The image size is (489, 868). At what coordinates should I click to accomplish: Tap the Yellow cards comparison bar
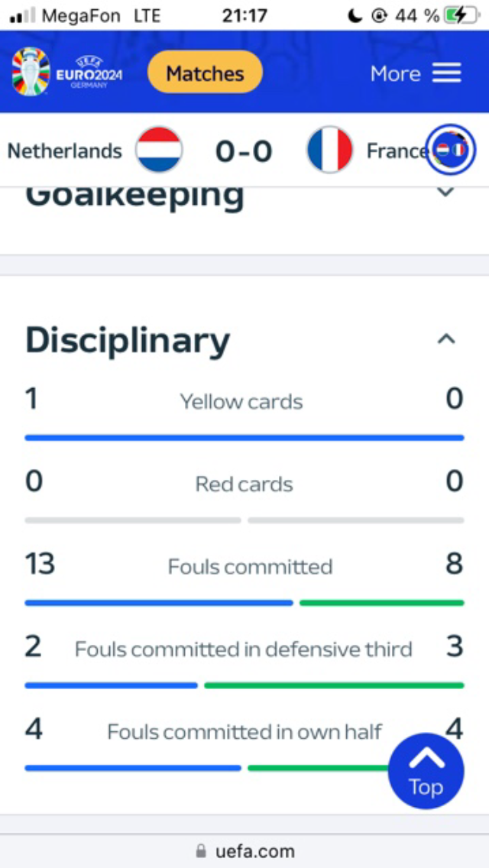click(244, 438)
